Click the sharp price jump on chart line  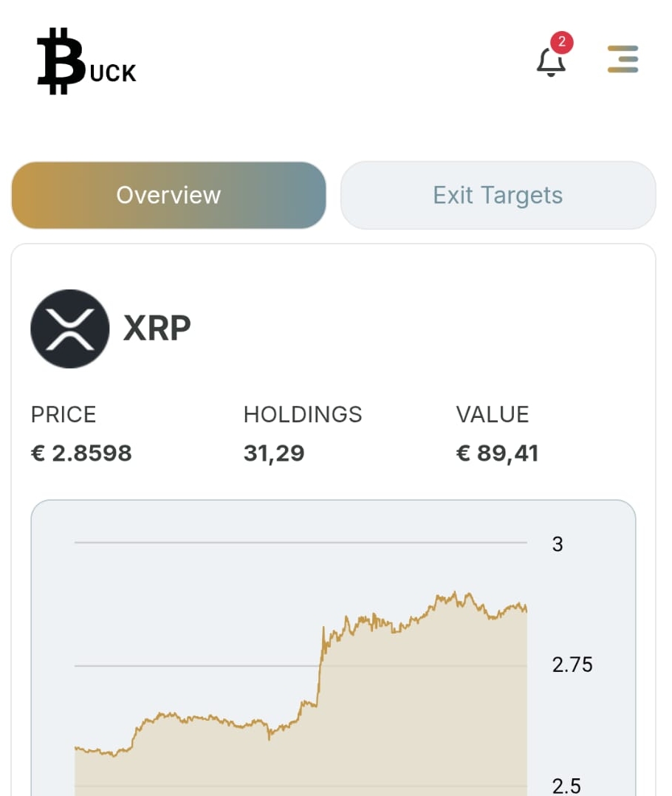pyautogui.click(x=320, y=665)
